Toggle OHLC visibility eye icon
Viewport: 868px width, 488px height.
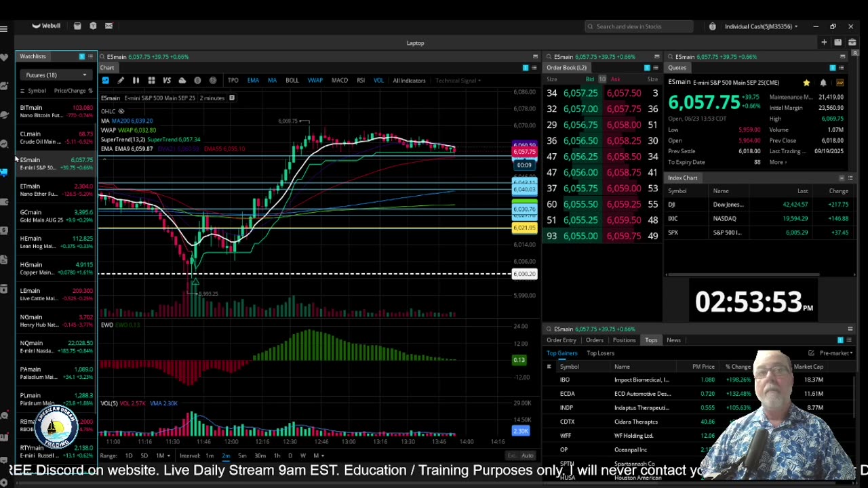pyautogui.click(x=121, y=111)
